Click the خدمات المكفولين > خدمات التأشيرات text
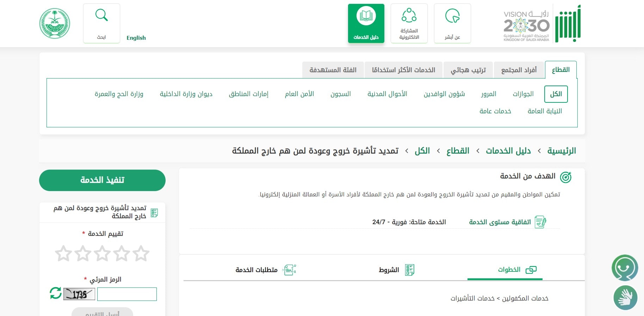This screenshot has width=644, height=316. pyautogui.click(x=500, y=298)
